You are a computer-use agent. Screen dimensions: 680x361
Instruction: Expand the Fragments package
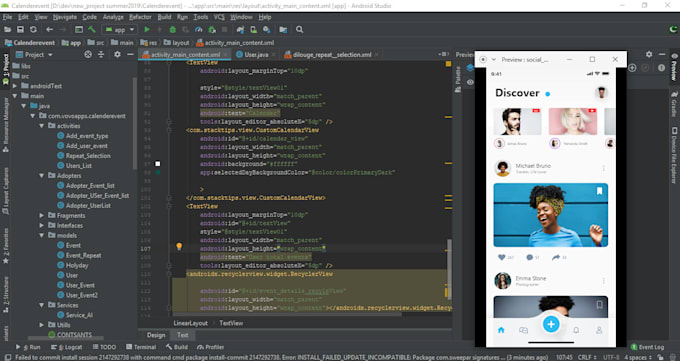click(42, 216)
